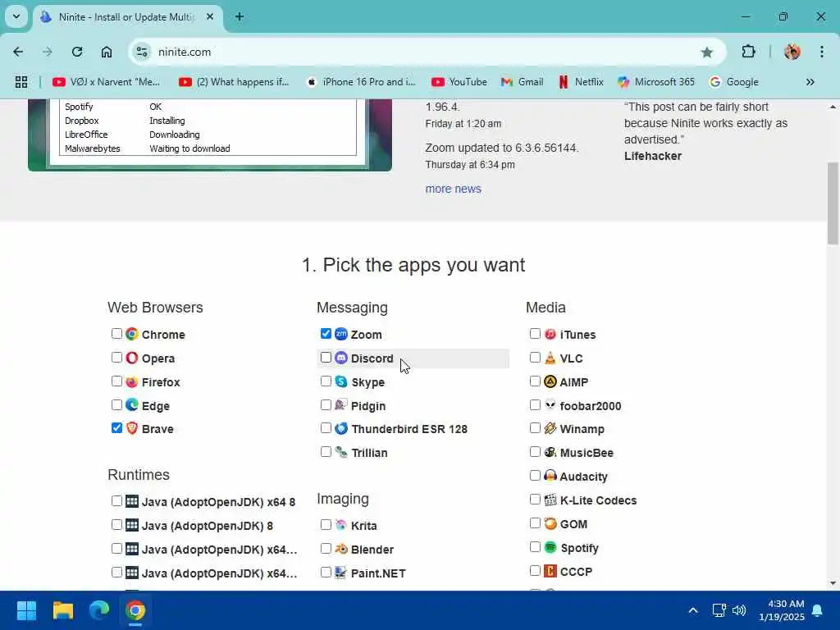This screenshot has height=630, width=840.
Task: Click the CCCP app label
Action: pyautogui.click(x=576, y=572)
